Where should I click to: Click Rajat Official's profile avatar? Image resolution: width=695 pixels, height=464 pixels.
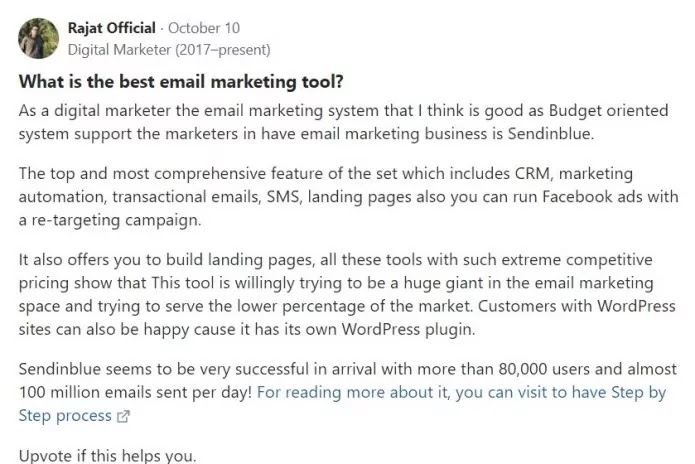tap(39, 38)
